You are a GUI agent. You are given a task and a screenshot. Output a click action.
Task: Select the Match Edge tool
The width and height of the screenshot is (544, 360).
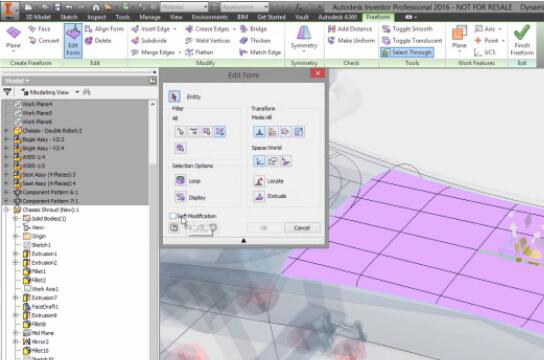260,52
